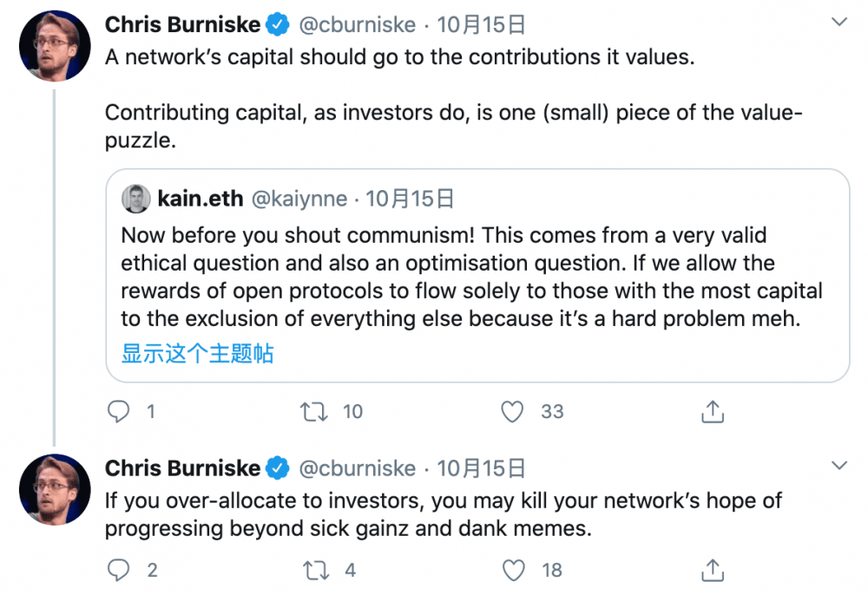Expand the second tweet's options chevron
Screen dimensions: 868x595
[838, 466]
